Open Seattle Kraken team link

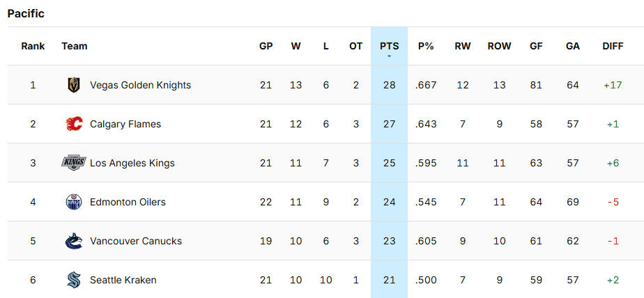tap(123, 280)
